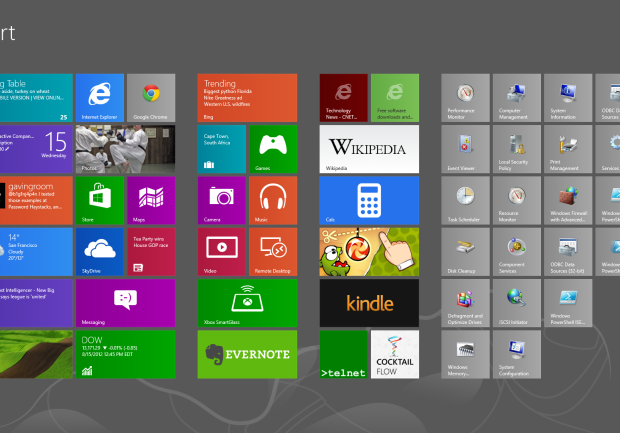The height and width of the screenshot is (433, 620).
Task: Launch the Kindle app tile
Action: pyautogui.click(x=369, y=303)
